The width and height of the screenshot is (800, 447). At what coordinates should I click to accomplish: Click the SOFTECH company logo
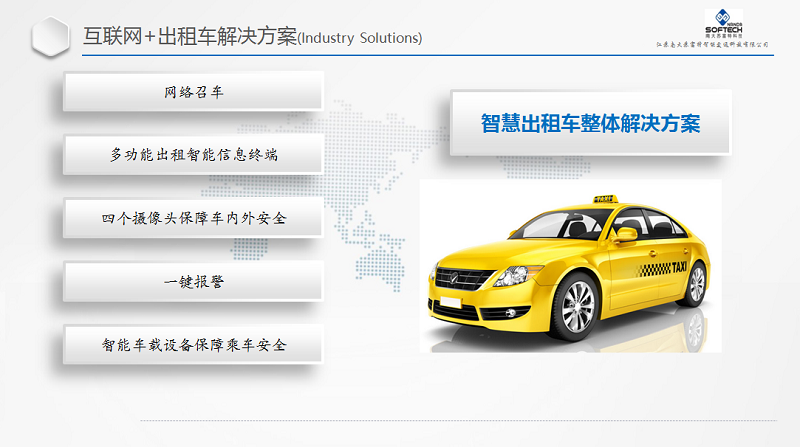[x=723, y=23]
